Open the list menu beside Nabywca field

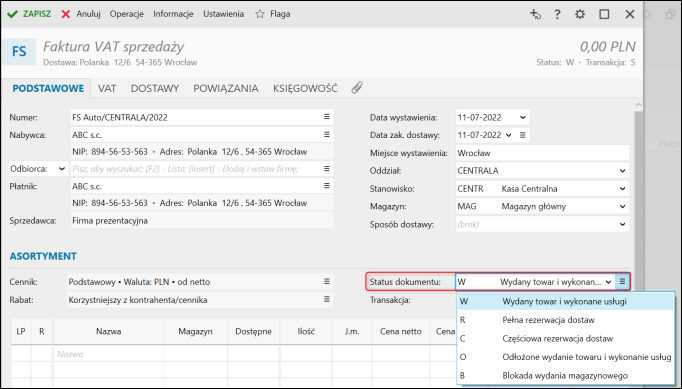tap(327, 134)
